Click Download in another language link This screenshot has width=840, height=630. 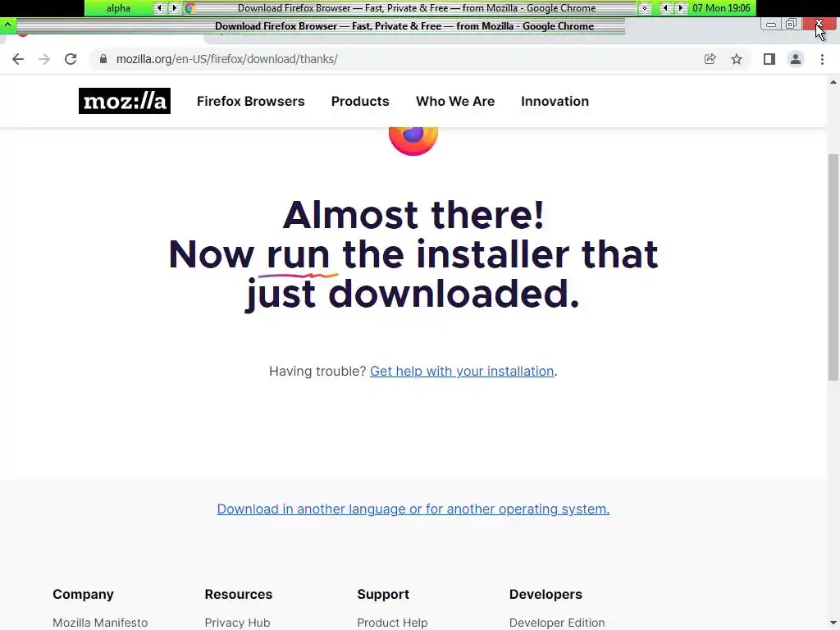pos(413,509)
